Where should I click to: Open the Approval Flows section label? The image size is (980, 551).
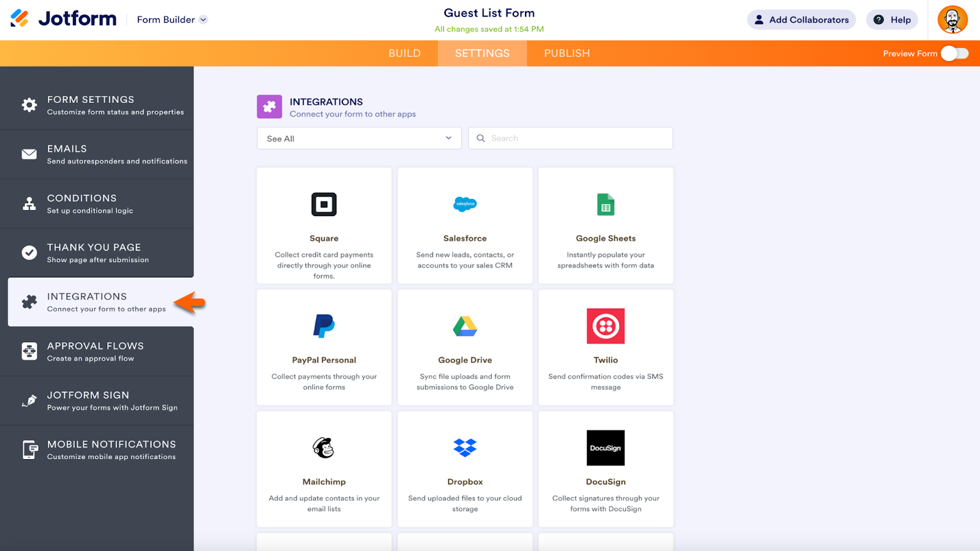pyautogui.click(x=96, y=346)
